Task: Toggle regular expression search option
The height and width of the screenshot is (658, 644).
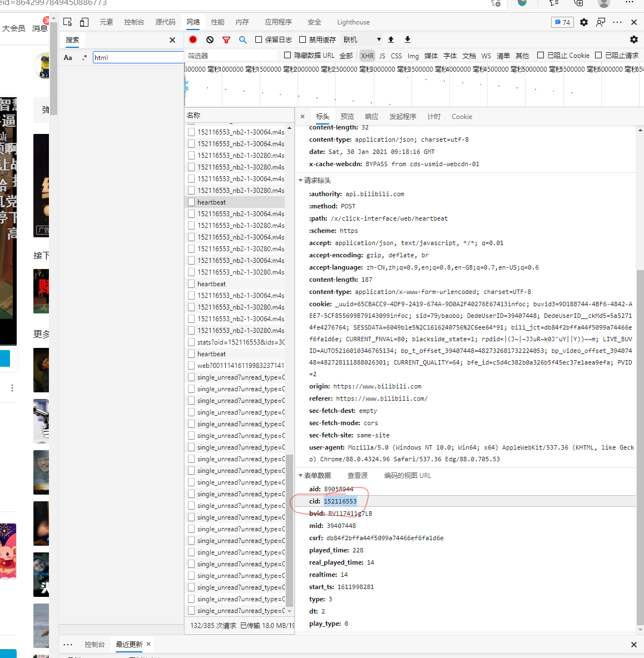Action: point(85,57)
